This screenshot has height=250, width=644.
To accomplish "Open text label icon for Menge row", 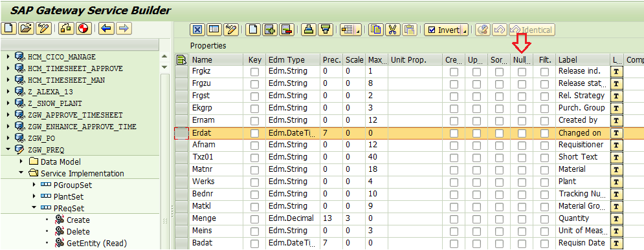I will click(x=616, y=219).
